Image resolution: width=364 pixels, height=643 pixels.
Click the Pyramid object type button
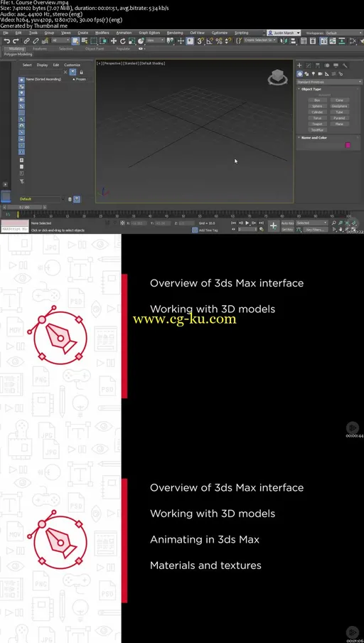point(339,118)
